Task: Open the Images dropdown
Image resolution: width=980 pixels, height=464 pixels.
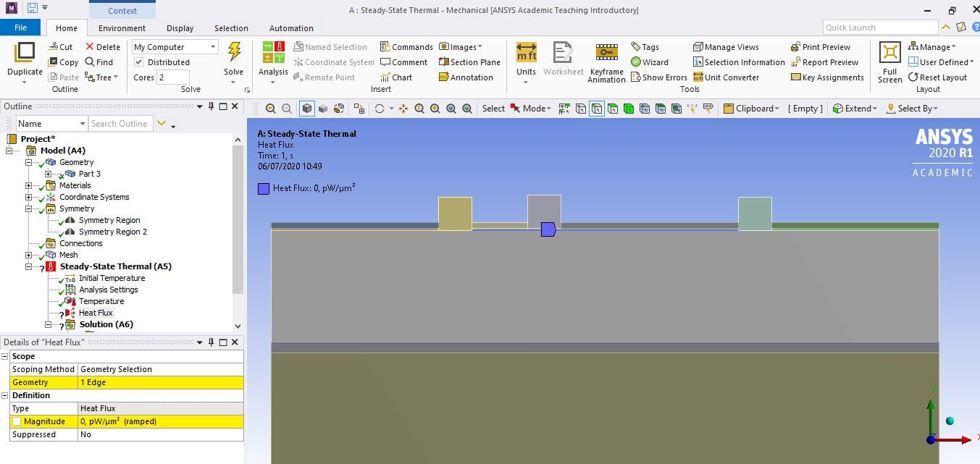Action: tap(460, 47)
